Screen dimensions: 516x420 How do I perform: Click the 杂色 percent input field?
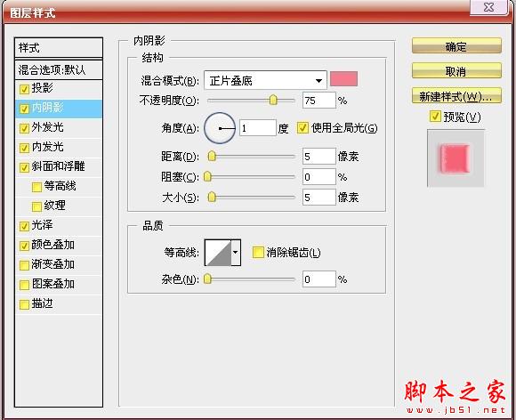(x=318, y=279)
